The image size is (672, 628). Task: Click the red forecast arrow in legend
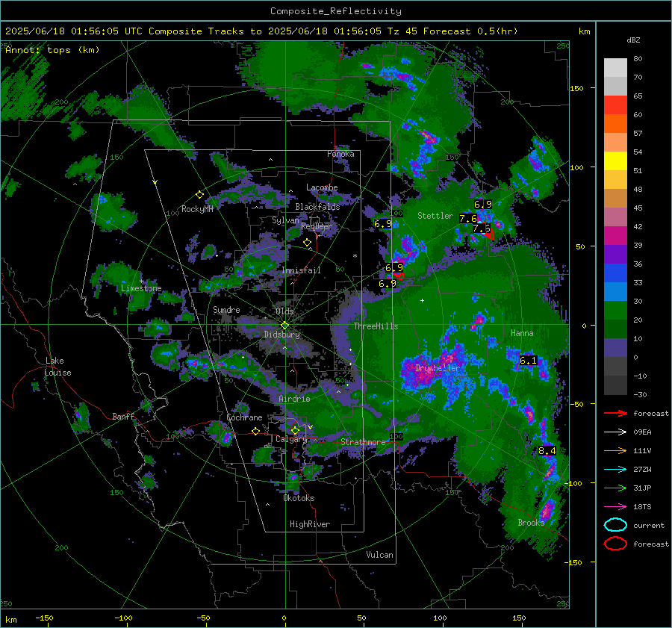615,413
